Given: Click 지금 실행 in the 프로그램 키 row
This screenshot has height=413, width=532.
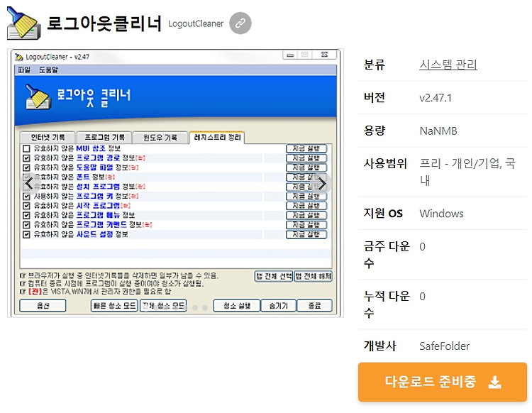Looking at the screenshot, I should pyautogui.click(x=306, y=196).
